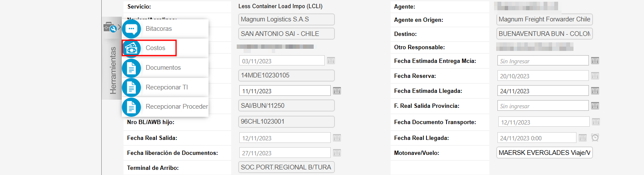Open the Documentos page icon
644x175 pixels.
tap(131, 68)
